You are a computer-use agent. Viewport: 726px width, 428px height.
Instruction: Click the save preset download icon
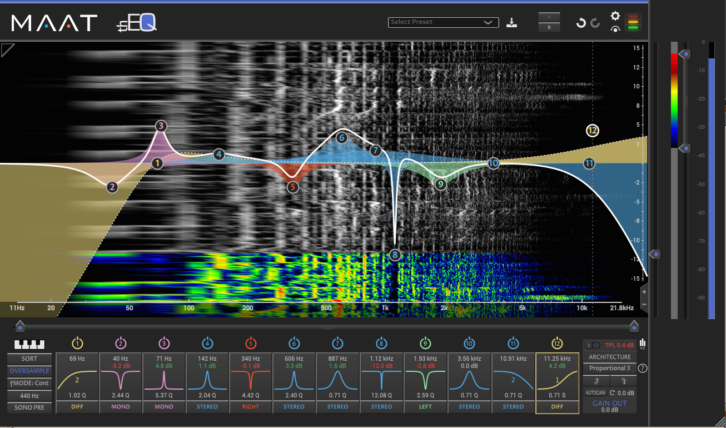coord(511,23)
